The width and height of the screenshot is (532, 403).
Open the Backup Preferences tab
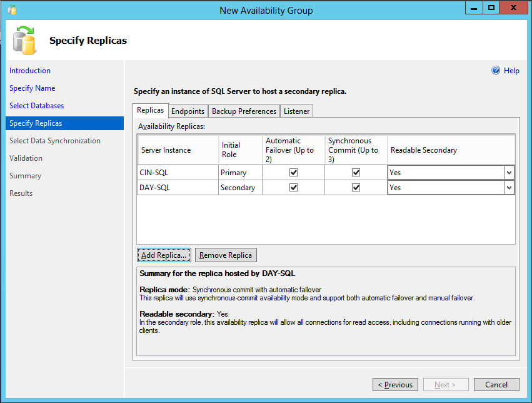coord(244,111)
